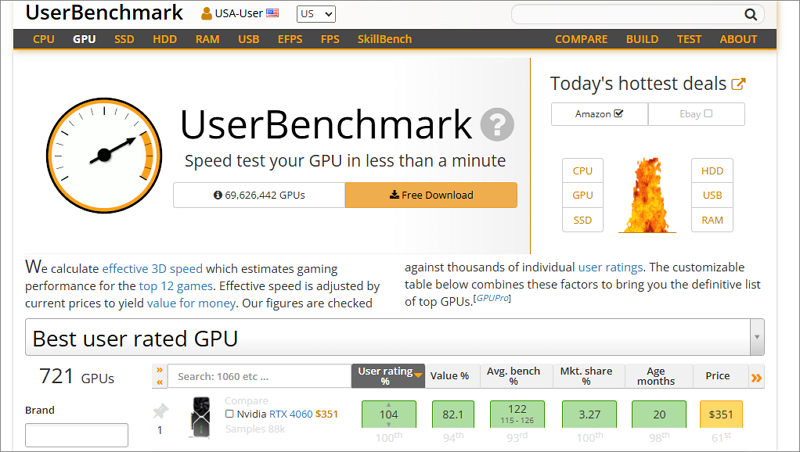
Task: Open the USB menu tab
Action: [248, 39]
